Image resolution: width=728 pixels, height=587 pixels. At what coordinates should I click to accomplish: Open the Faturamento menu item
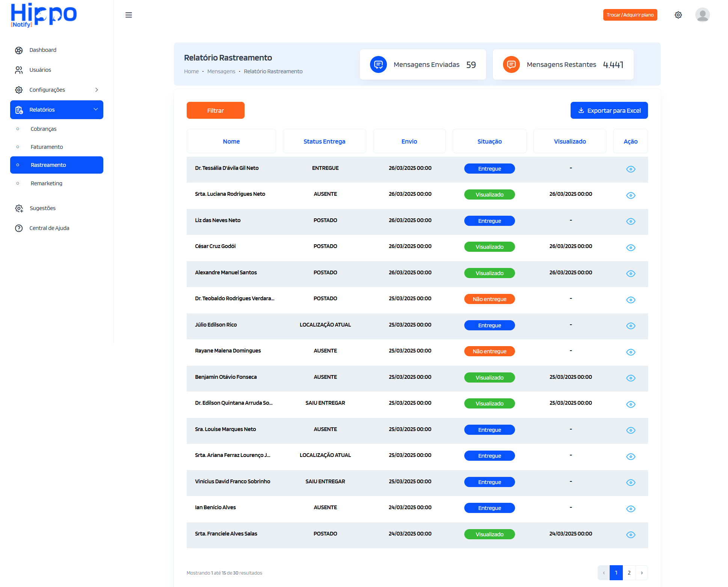click(x=47, y=147)
